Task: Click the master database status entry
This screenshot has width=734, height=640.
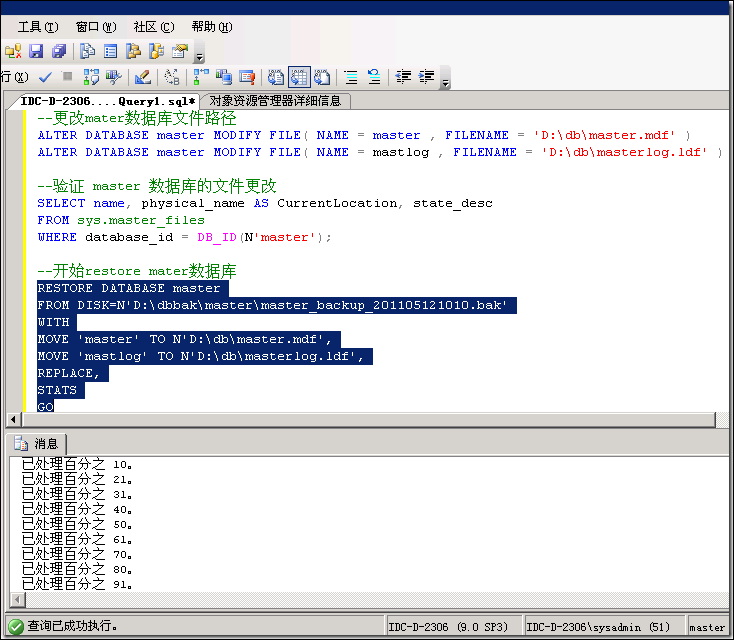Action: [706, 627]
